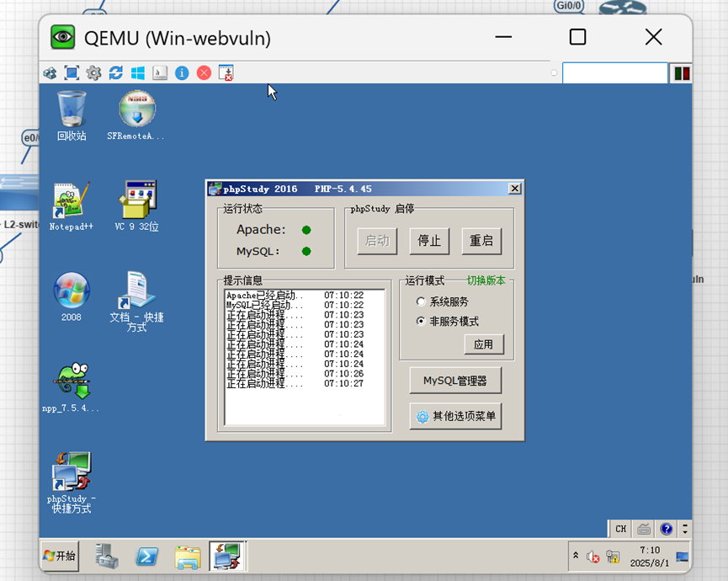Close the phpStudy 2016 dialog
Image resolution: width=728 pixels, height=581 pixels.
coord(514,189)
